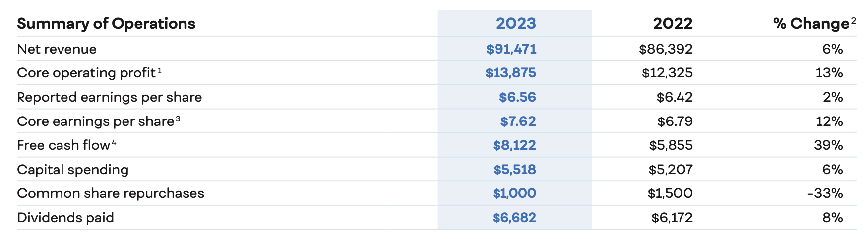
Task: Click the Dividends paid row label
Action: pos(65,218)
